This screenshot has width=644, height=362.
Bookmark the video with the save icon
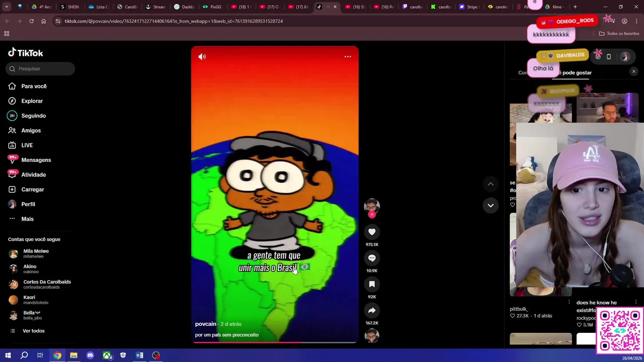coord(372,284)
